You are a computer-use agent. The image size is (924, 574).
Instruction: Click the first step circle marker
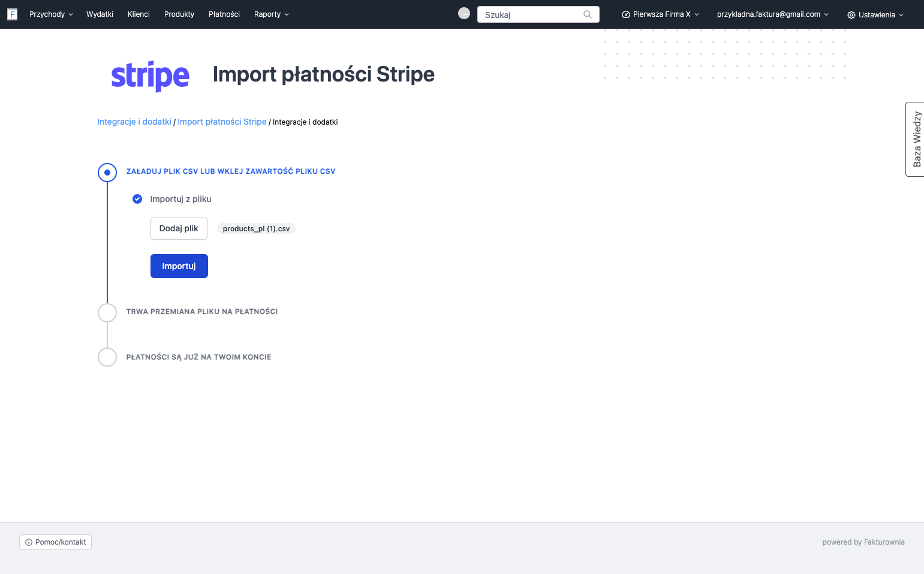point(107,173)
